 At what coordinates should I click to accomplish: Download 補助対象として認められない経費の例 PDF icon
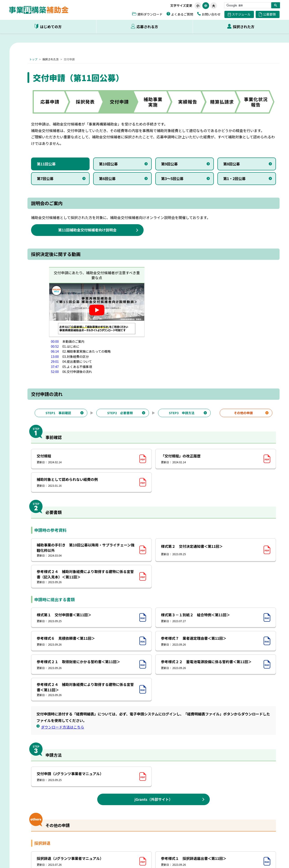click(143, 482)
